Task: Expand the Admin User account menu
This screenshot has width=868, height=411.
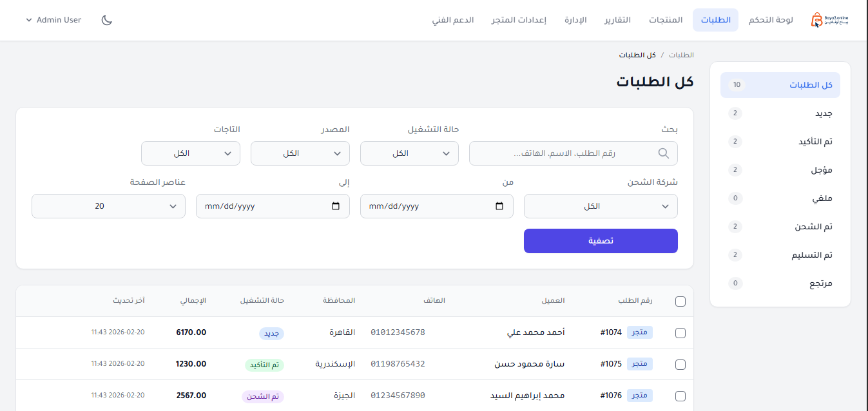Action: (x=53, y=19)
